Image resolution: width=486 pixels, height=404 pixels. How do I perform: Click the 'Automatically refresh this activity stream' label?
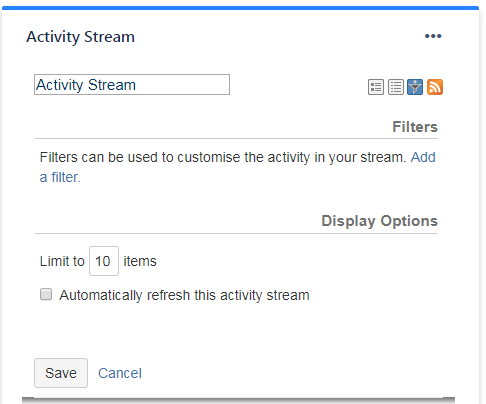[184, 295]
